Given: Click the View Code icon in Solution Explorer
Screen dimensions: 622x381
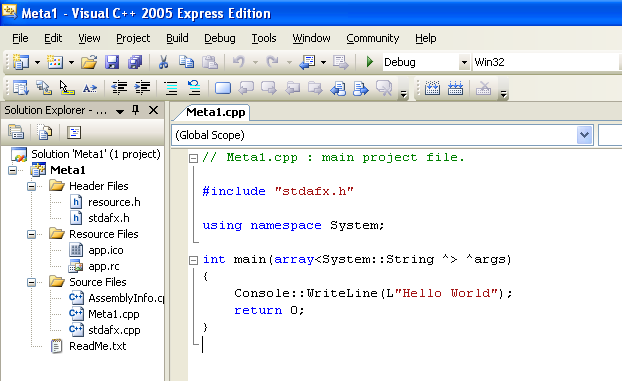Looking at the screenshot, I should [74, 132].
